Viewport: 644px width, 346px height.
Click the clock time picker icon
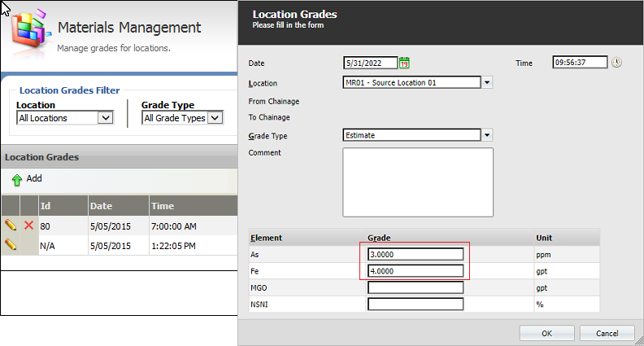(616, 62)
